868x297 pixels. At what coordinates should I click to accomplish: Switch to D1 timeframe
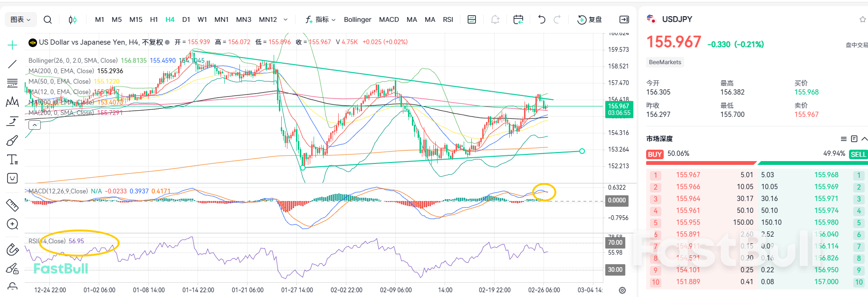186,19
